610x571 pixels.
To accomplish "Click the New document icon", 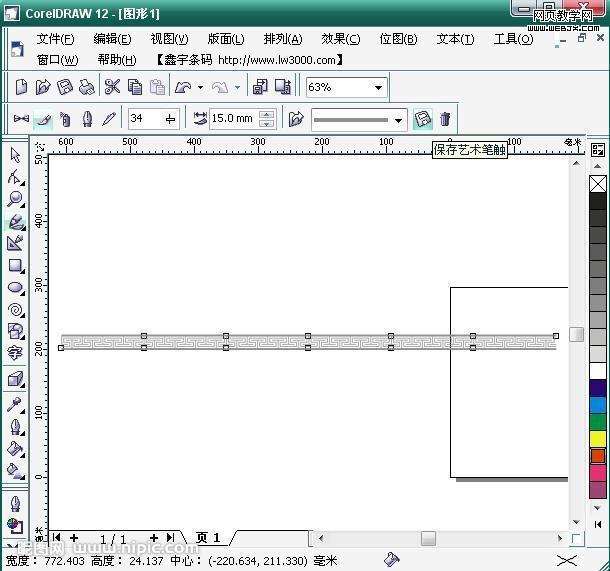I will click(21, 86).
